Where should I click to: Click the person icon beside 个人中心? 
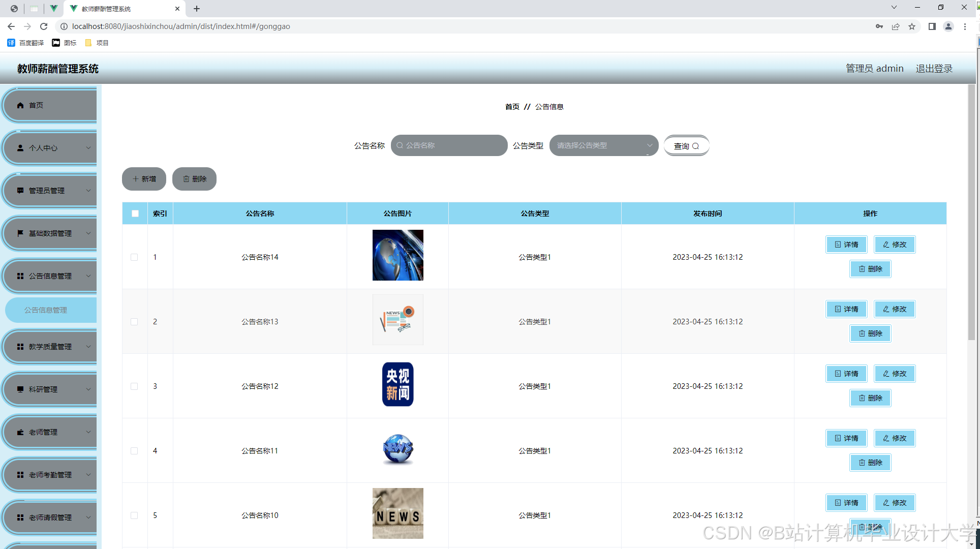click(20, 148)
